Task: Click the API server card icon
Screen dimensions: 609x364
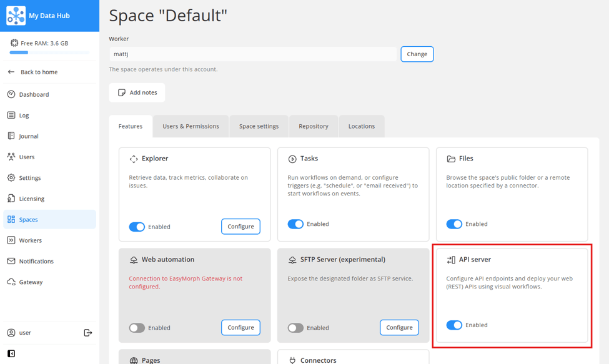Action: 451,260
